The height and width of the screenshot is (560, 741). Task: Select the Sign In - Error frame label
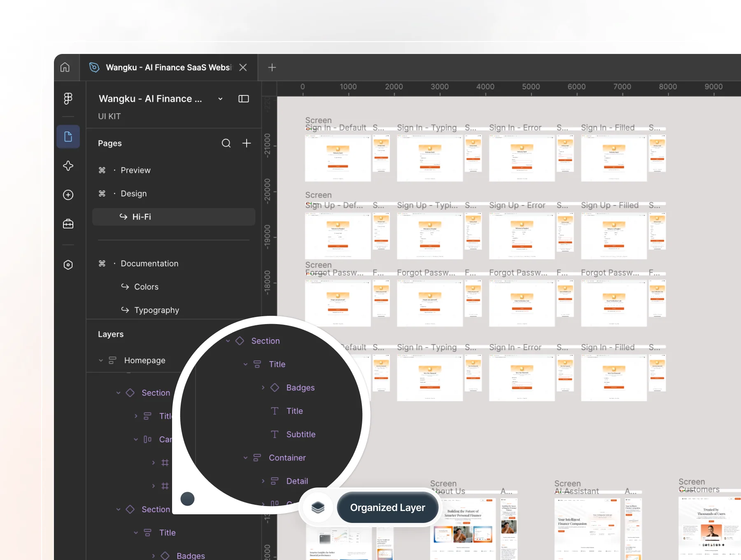point(515,128)
